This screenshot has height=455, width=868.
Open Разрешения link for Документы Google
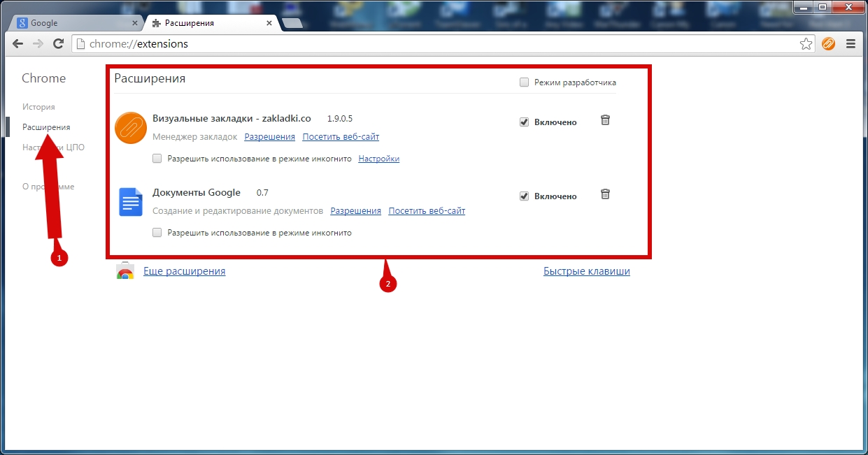coord(356,211)
